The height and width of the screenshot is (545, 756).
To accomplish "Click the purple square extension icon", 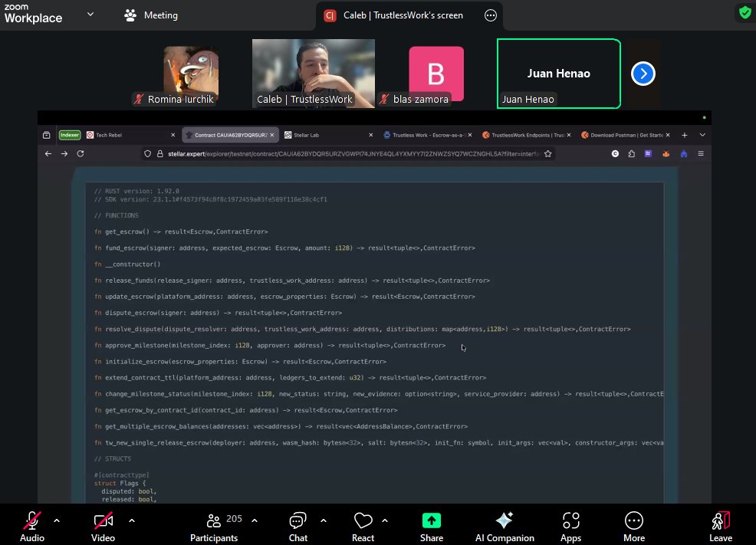I will point(648,154).
